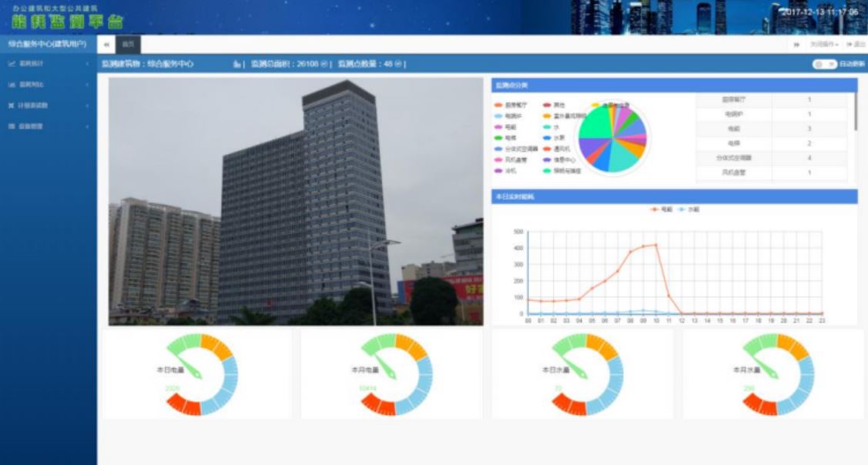Click the 能耗统计 chart icon in sidebar
The image size is (868, 465).
(x=12, y=64)
